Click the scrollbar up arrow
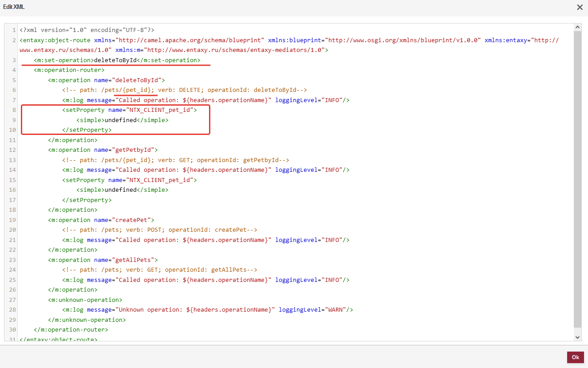Viewport: 588px width, 368px height. coord(578,27)
